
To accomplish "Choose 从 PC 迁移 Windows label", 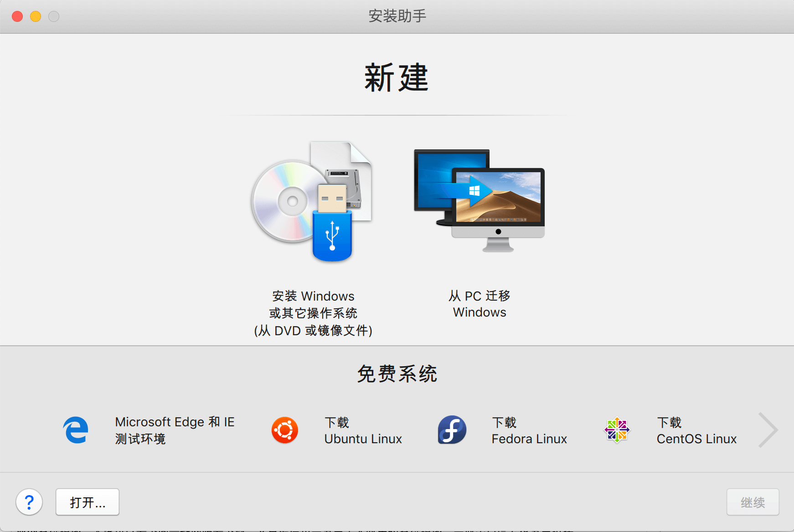I will click(479, 304).
